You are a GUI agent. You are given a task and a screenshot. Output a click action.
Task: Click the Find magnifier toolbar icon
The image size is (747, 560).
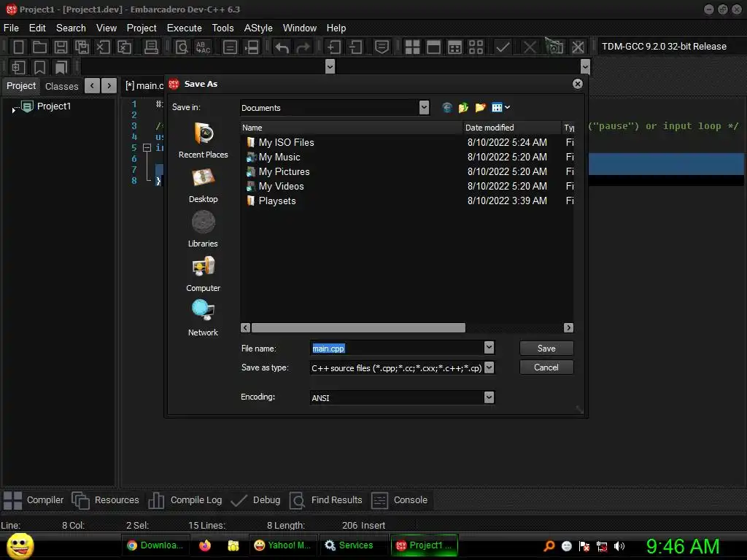(182, 47)
